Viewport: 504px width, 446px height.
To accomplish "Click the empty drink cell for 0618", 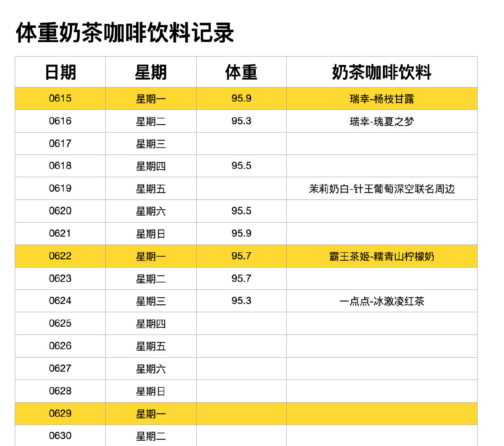I will click(x=382, y=166).
